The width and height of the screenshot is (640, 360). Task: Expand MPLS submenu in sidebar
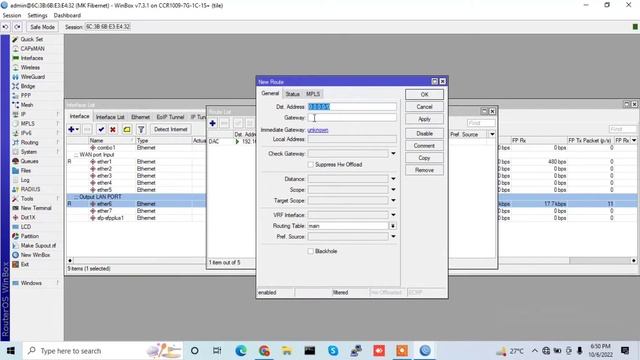coord(27,124)
